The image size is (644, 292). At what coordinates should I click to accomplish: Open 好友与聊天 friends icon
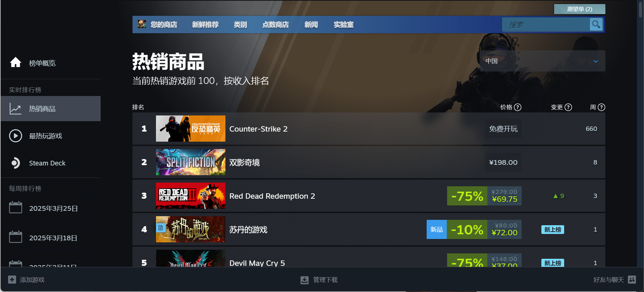632,280
